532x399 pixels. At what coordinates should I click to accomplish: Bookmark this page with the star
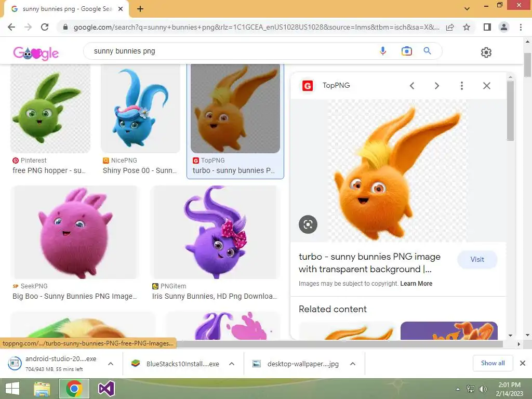[x=467, y=27]
